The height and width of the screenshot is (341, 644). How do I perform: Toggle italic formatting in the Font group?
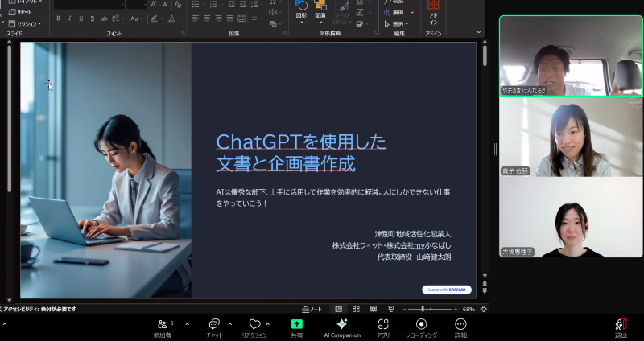click(69, 18)
